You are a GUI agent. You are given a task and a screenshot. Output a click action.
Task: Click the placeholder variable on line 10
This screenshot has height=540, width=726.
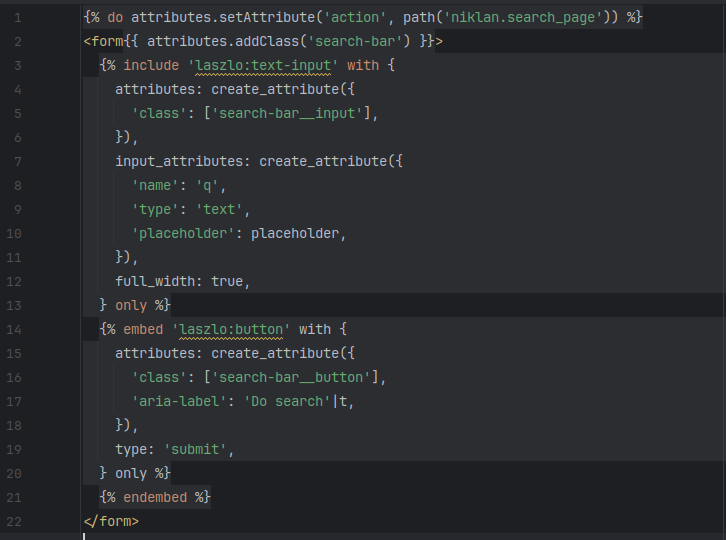[x=295, y=233]
